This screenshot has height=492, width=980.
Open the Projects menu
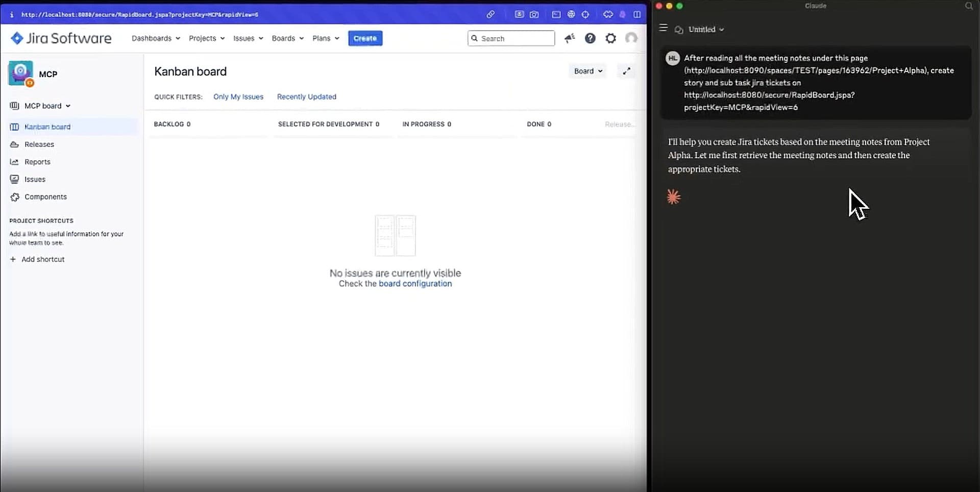tap(206, 38)
